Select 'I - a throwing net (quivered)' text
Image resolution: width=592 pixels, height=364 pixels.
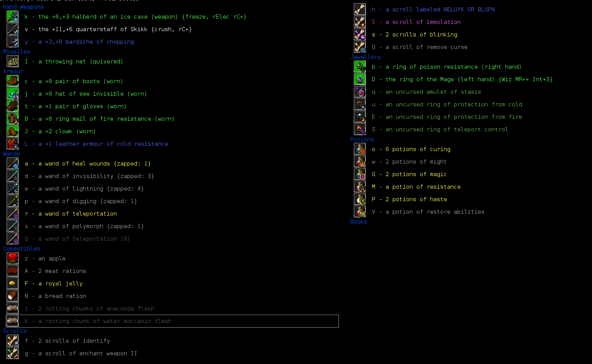pos(74,61)
